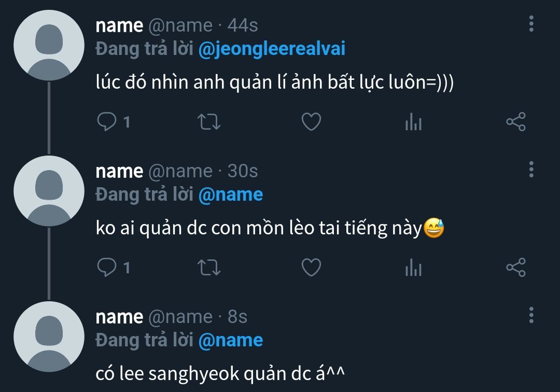This screenshot has height=392, width=560.
Task: Open replies on the 44s tweet
Action: click(113, 122)
